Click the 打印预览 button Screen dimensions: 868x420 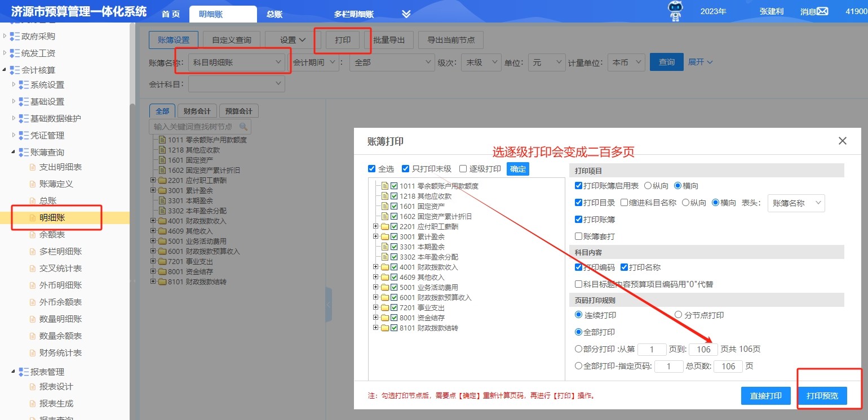(x=822, y=396)
